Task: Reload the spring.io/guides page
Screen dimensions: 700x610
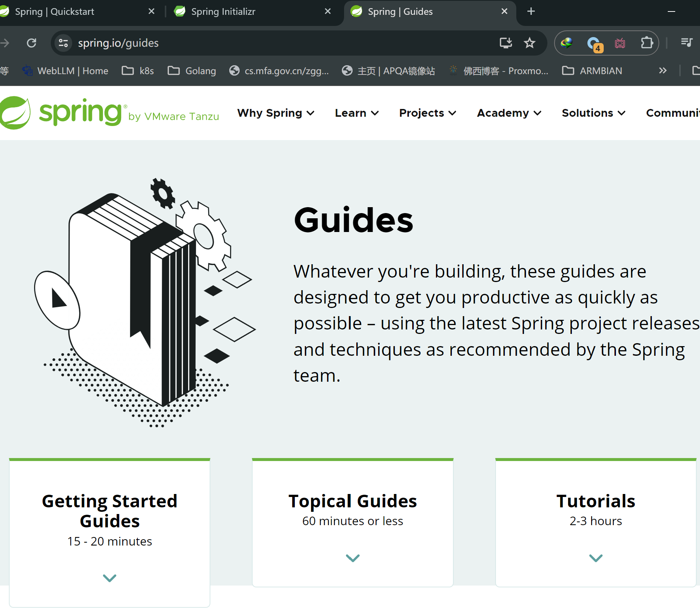Action: tap(31, 43)
